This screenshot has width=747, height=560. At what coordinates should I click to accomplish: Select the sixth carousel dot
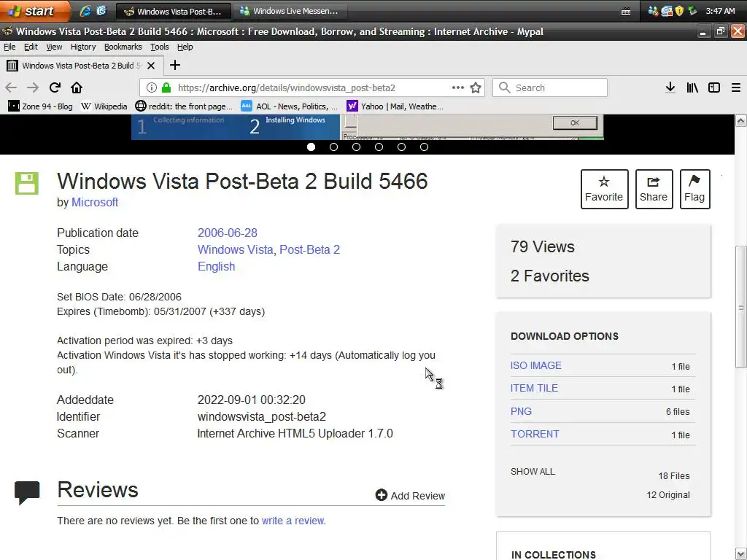(424, 147)
